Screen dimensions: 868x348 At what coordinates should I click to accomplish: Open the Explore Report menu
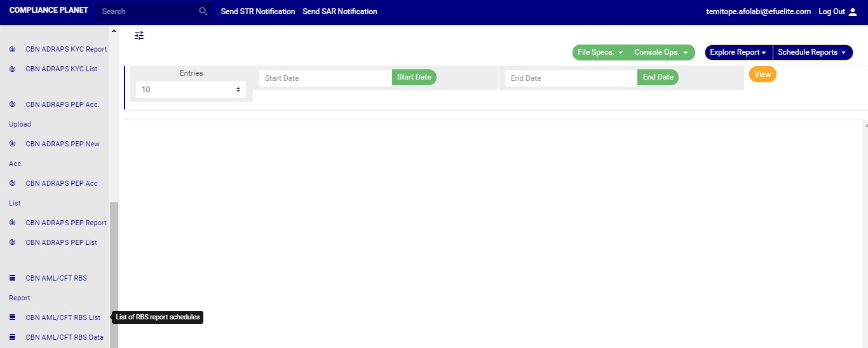738,53
